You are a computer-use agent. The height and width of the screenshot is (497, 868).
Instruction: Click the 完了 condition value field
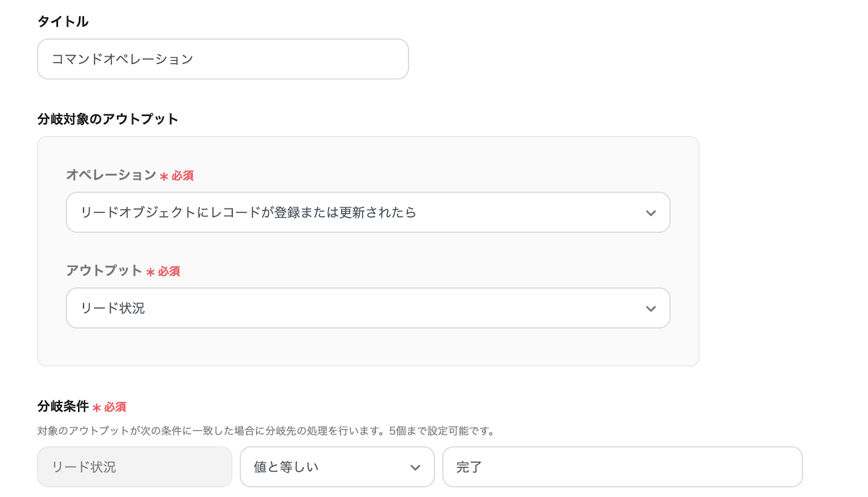tap(622, 467)
